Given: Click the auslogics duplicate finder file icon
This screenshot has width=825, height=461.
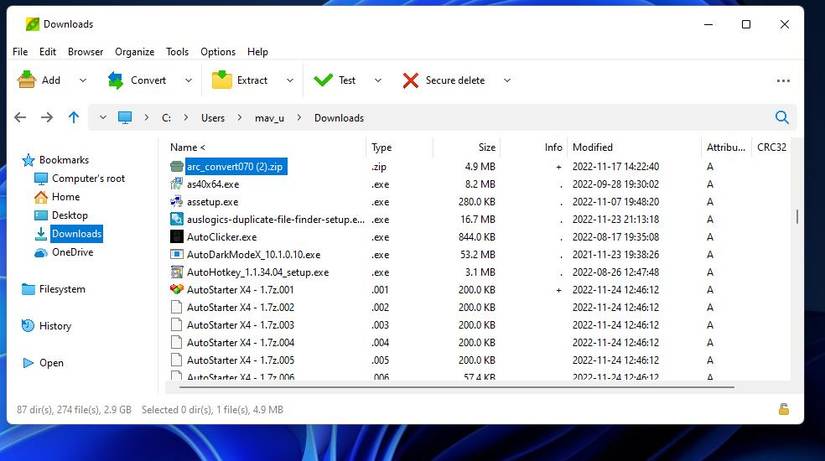Looking at the screenshot, I should tap(176, 219).
